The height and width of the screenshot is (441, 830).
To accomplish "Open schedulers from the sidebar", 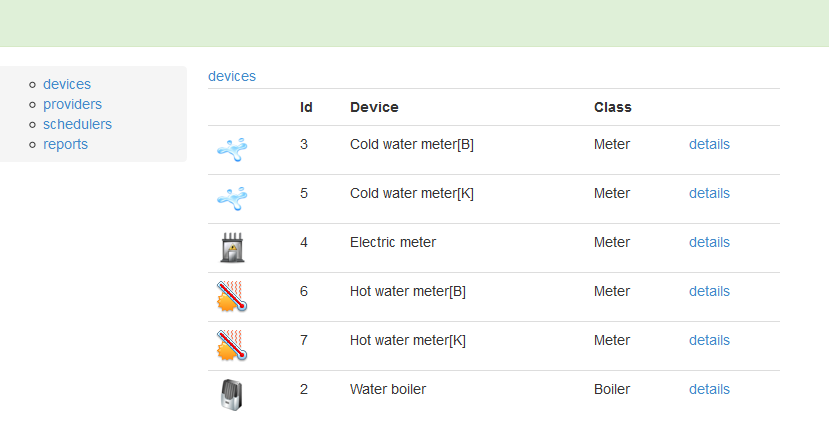I will click(x=77, y=124).
